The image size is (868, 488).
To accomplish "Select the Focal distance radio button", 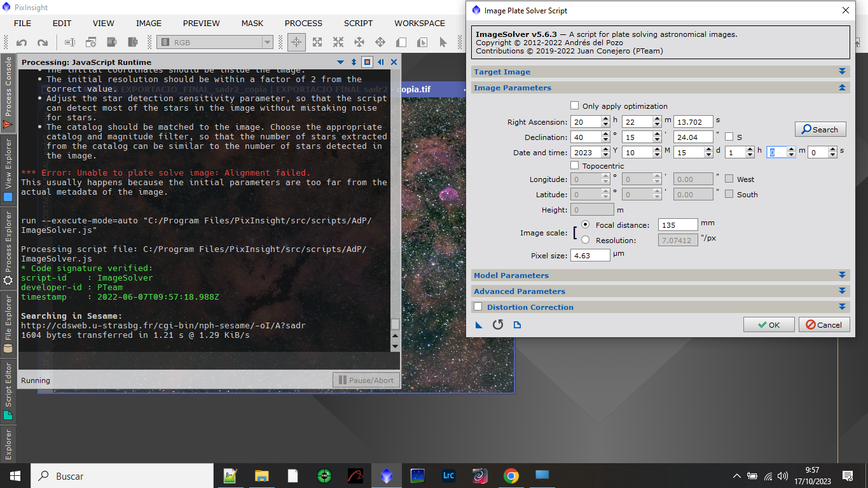I will click(585, 225).
